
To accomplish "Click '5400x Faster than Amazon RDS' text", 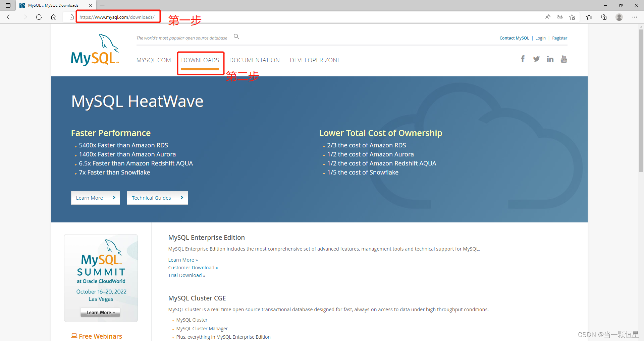I will coord(123,145).
